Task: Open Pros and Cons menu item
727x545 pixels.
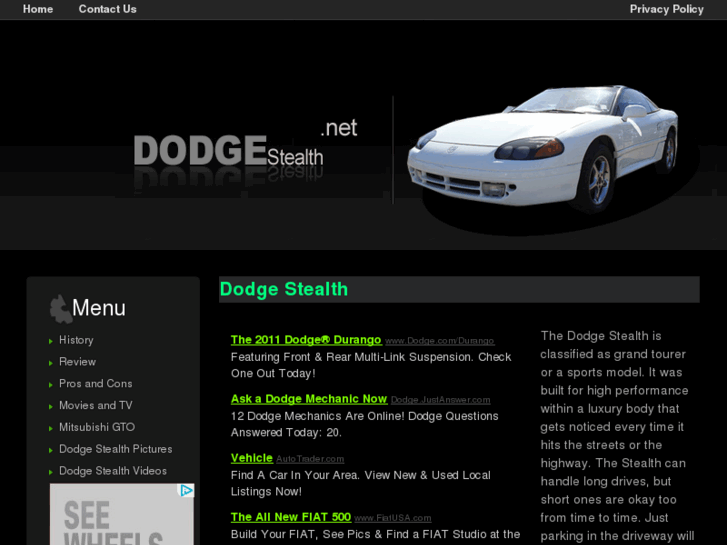Action: 96,384
